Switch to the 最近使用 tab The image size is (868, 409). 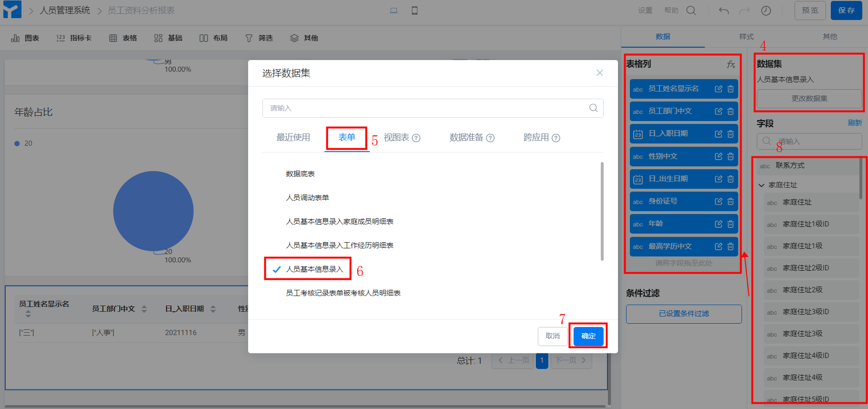(293, 137)
